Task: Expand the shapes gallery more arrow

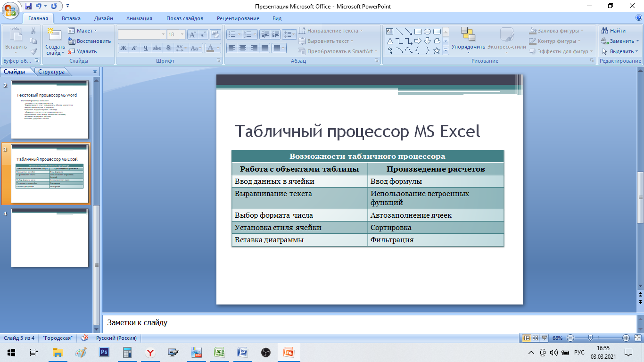Action: 446,51
